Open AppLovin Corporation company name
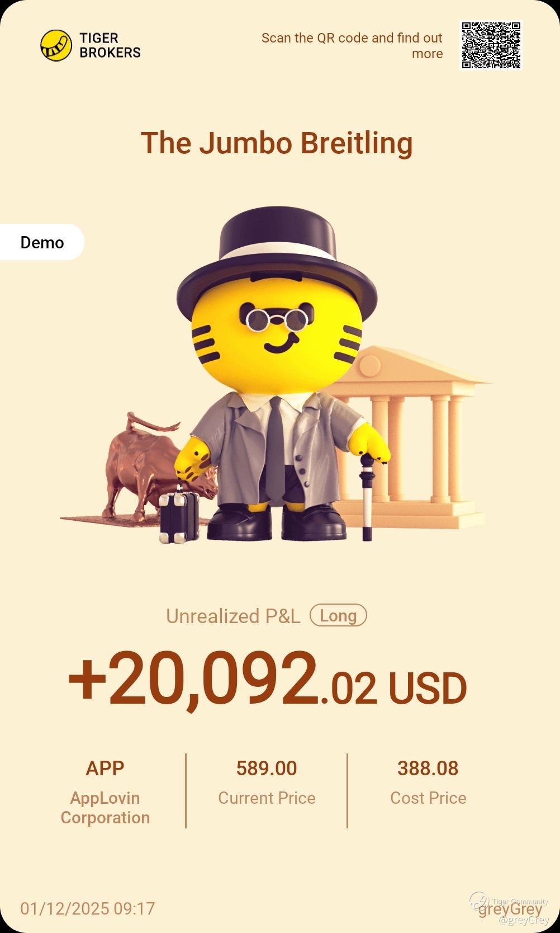The height and width of the screenshot is (933, 560). [105, 808]
